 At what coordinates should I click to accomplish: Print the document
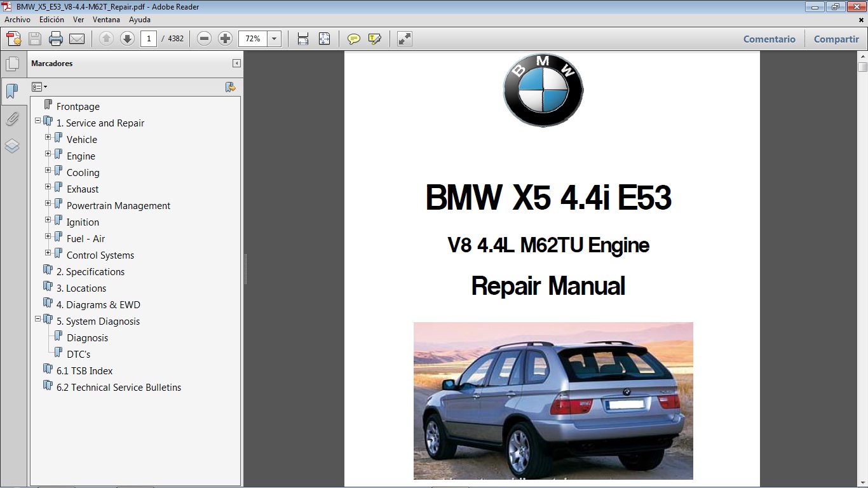point(56,38)
